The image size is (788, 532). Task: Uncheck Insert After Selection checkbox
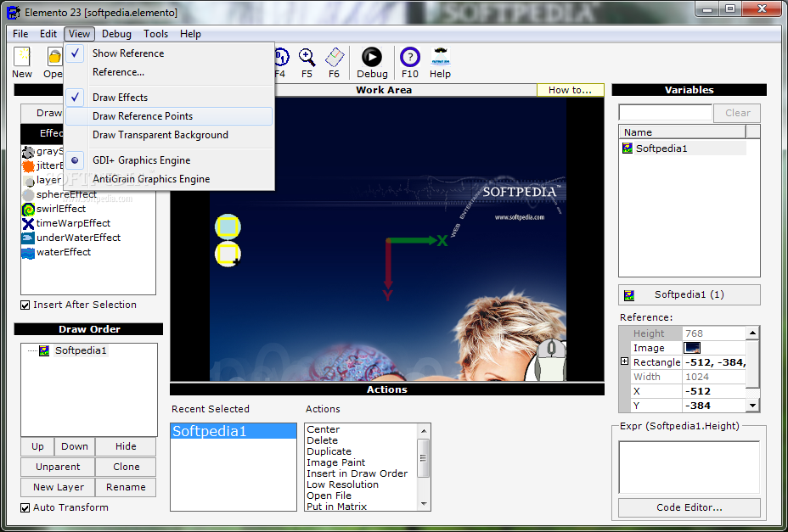pyautogui.click(x=25, y=305)
